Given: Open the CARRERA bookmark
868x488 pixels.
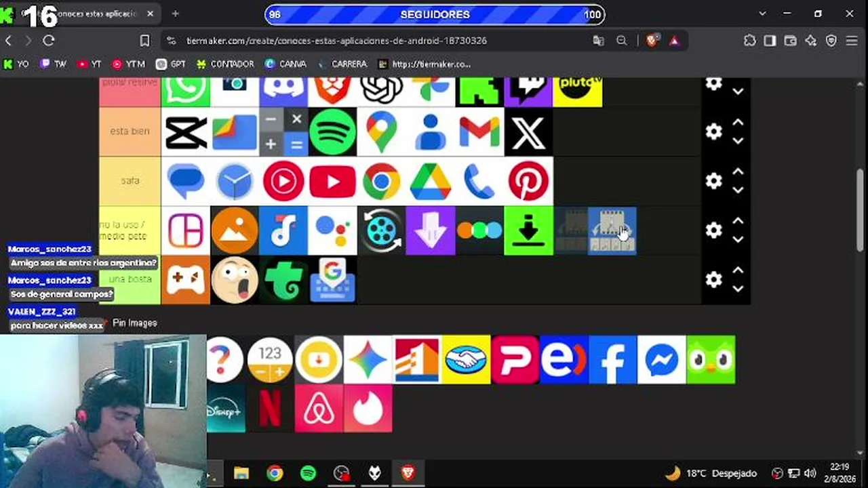Looking at the screenshot, I should click(x=342, y=64).
